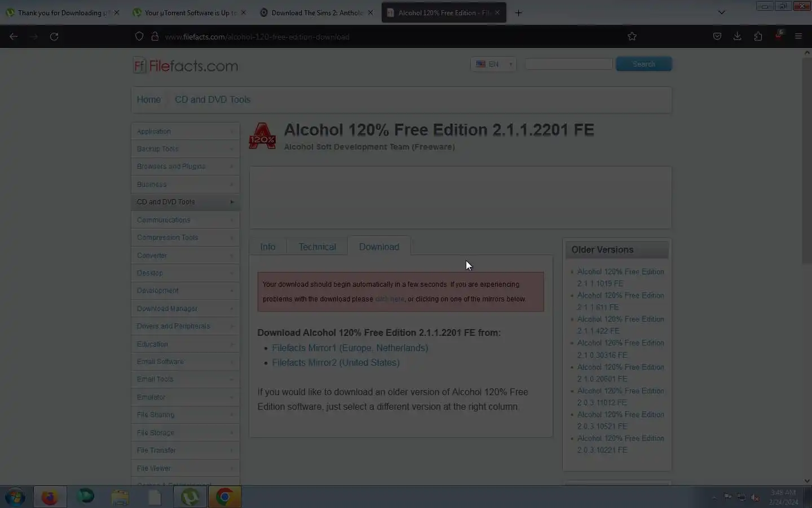Open the CD and DVD Tools breadcrumb

tap(213, 100)
